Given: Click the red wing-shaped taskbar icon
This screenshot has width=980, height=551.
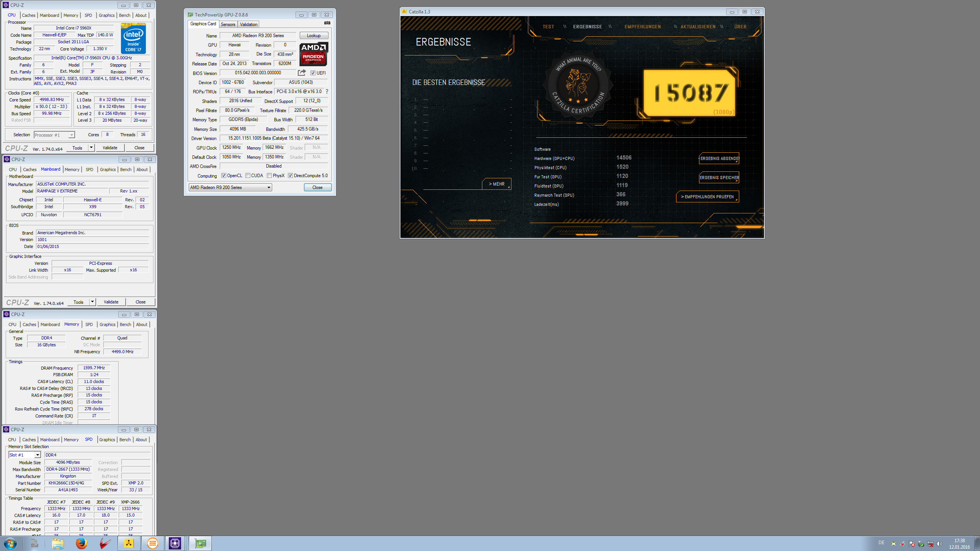Looking at the screenshot, I should (105, 543).
